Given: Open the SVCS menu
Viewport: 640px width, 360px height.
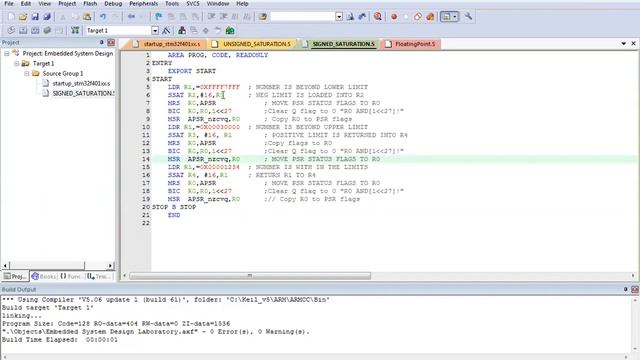Looking at the screenshot, I should pos(193,4).
